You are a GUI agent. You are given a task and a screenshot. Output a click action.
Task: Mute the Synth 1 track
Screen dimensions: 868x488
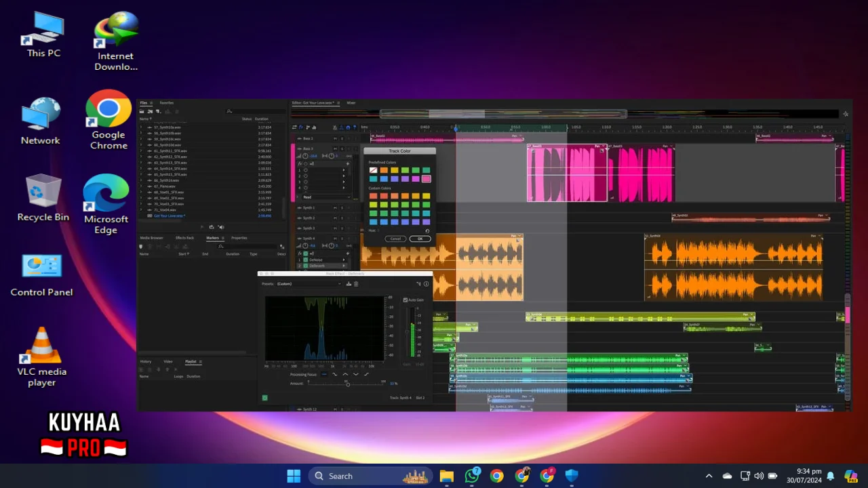(335, 207)
